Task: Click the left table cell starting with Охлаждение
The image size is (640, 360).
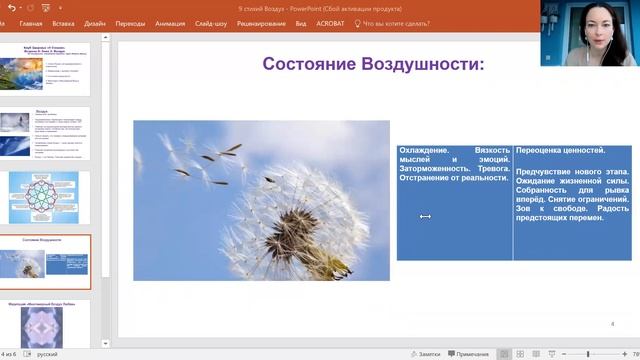Action: 455,203
